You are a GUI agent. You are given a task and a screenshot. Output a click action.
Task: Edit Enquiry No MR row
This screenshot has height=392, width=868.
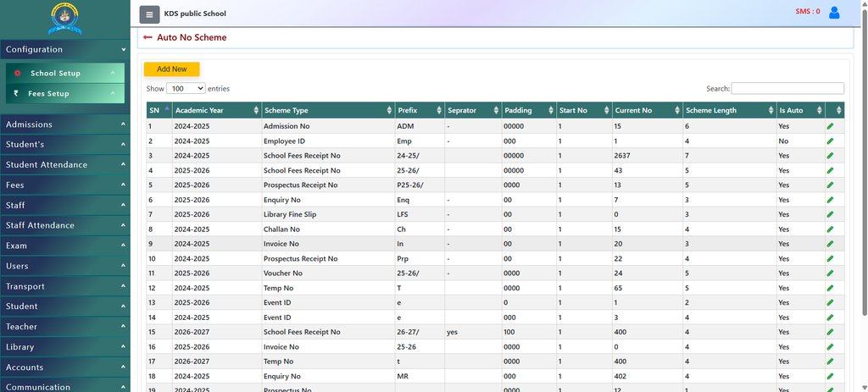830,377
